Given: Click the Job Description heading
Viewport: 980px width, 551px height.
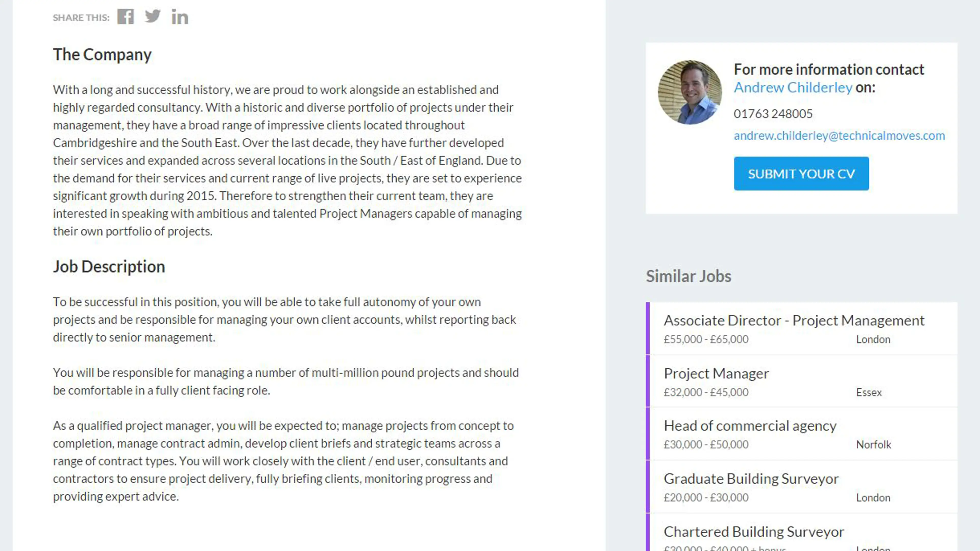Looking at the screenshot, I should [109, 267].
